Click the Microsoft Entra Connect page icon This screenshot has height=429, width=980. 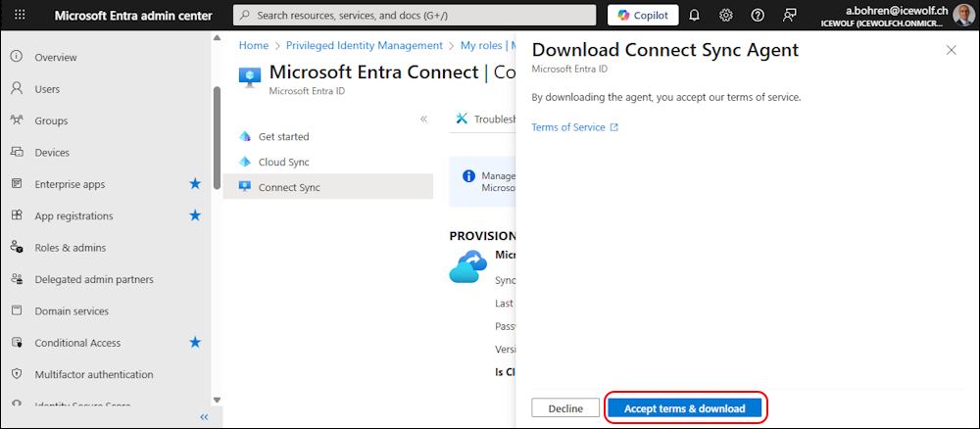pos(250,77)
